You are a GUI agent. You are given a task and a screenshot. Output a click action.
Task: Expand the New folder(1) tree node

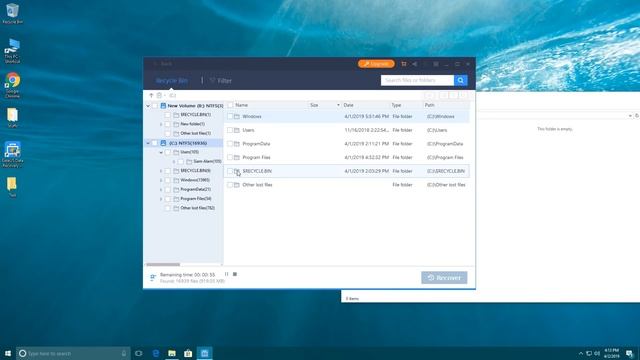click(161, 124)
